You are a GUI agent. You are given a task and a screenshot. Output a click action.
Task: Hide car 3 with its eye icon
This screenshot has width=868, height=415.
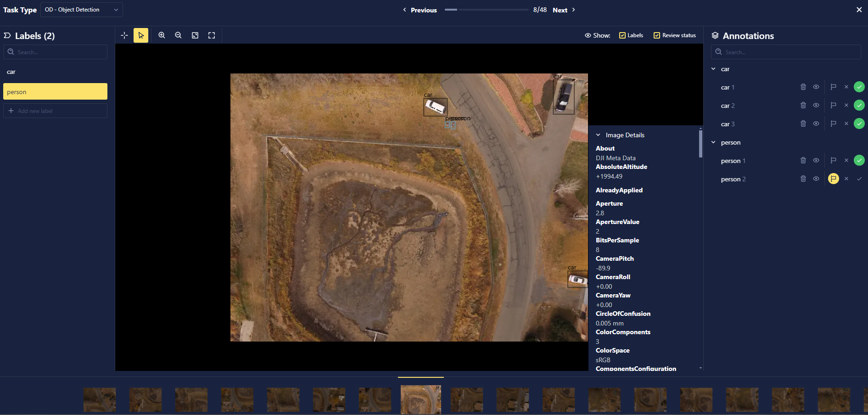tap(816, 123)
